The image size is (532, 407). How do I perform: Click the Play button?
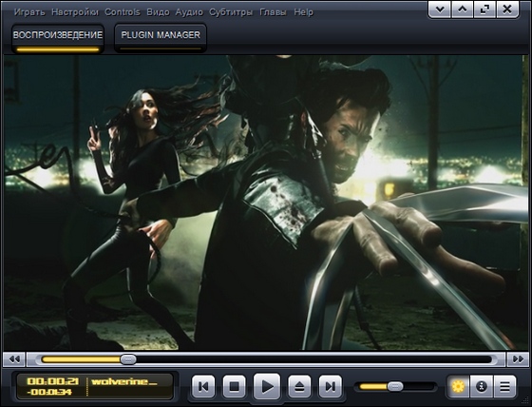click(267, 386)
